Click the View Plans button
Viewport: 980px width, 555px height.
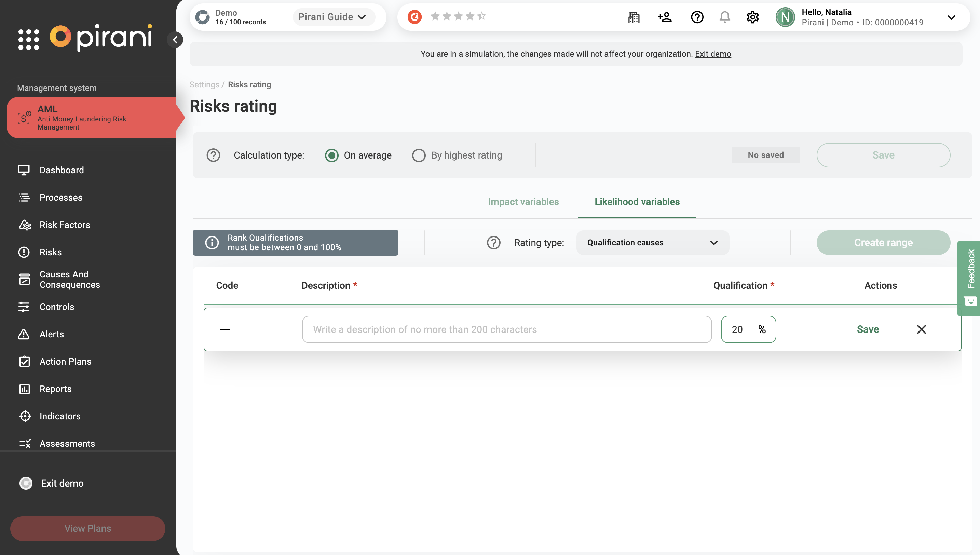87,528
